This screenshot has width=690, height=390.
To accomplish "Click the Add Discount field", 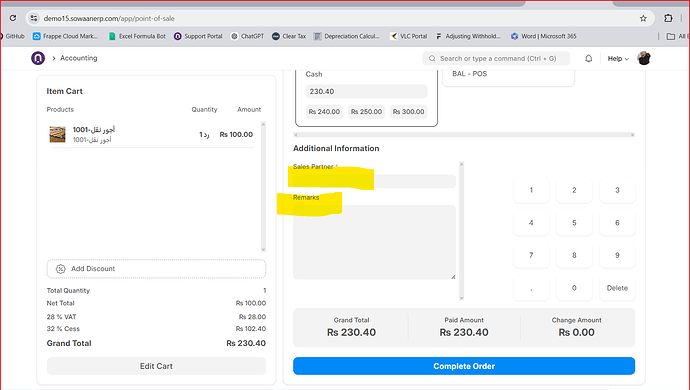I will (x=156, y=269).
